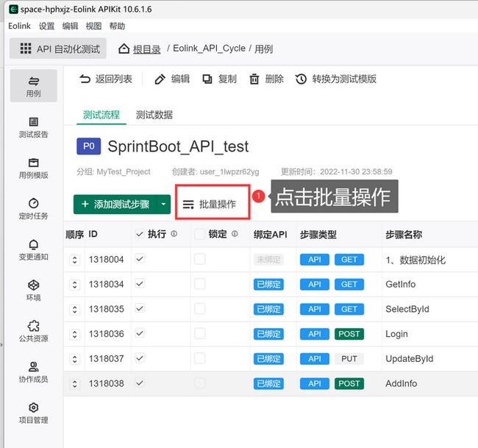Click order stepper for step 1318037

coord(75,359)
